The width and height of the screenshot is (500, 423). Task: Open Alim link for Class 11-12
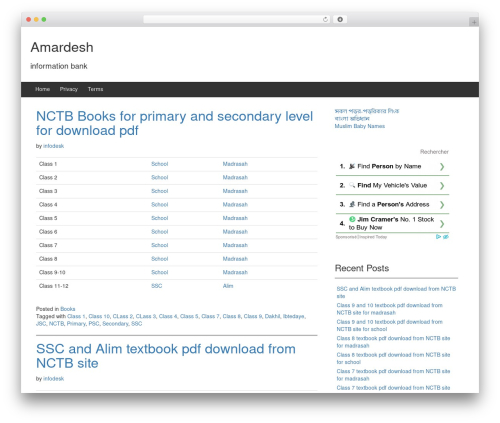click(x=228, y=286)
